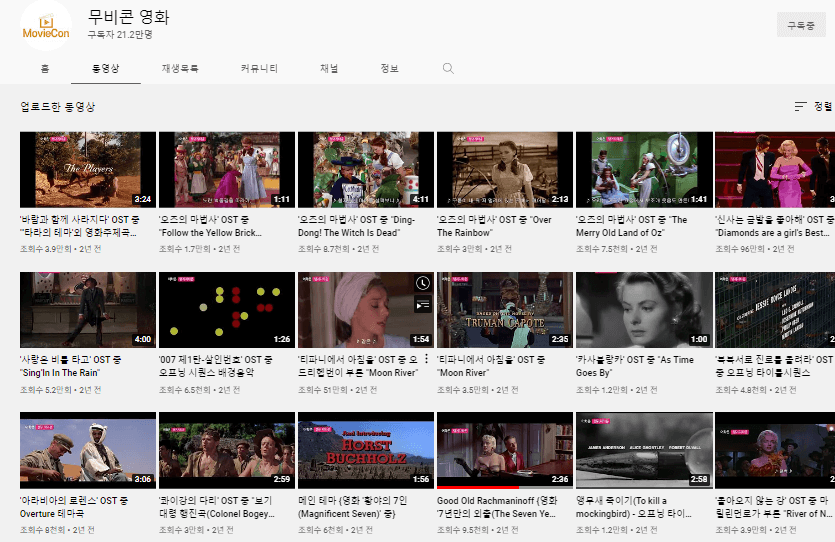Play the 'Sing'In In The Rain' 4:00 thumbnail
The height and width of the screenshot is (542, 835).
click(88, 310)
